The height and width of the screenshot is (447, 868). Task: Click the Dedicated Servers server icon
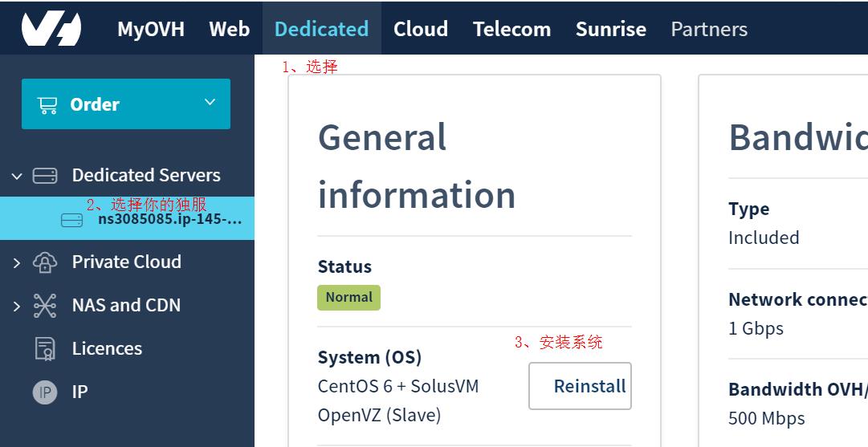click(x=45, y=176)
